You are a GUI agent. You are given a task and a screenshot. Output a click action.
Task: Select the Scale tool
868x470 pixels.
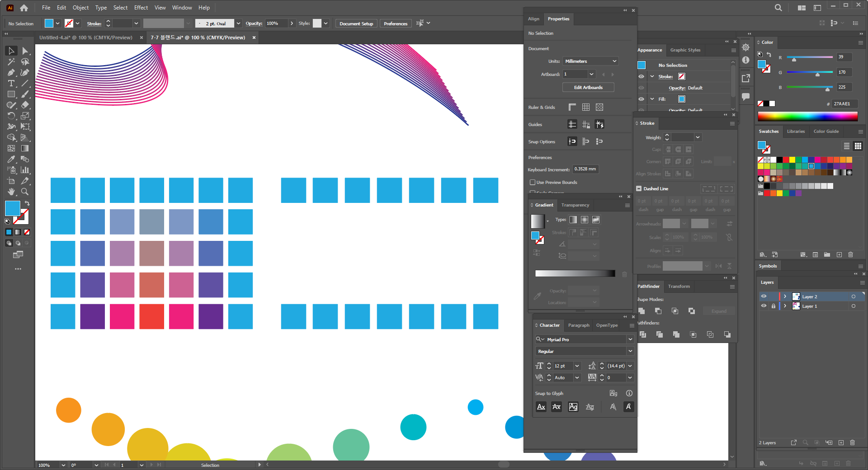(x=25, y=116)
